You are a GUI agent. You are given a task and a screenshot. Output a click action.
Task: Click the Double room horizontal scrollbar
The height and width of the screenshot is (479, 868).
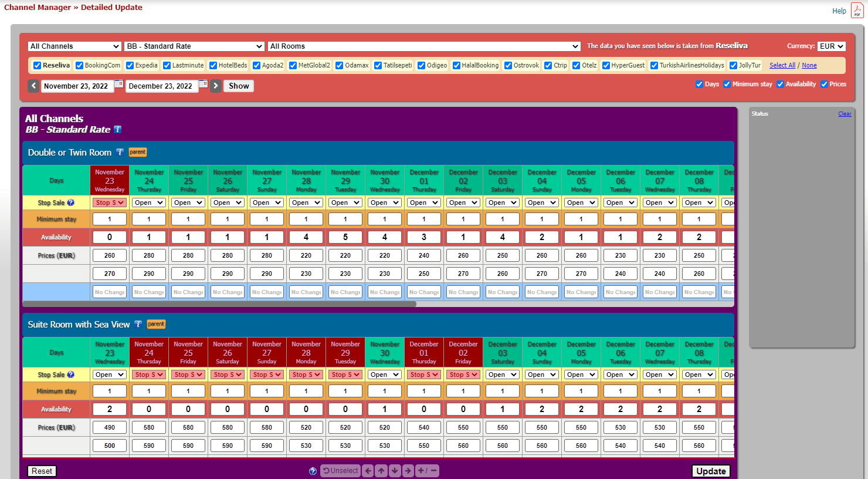[x=219, y=304]
